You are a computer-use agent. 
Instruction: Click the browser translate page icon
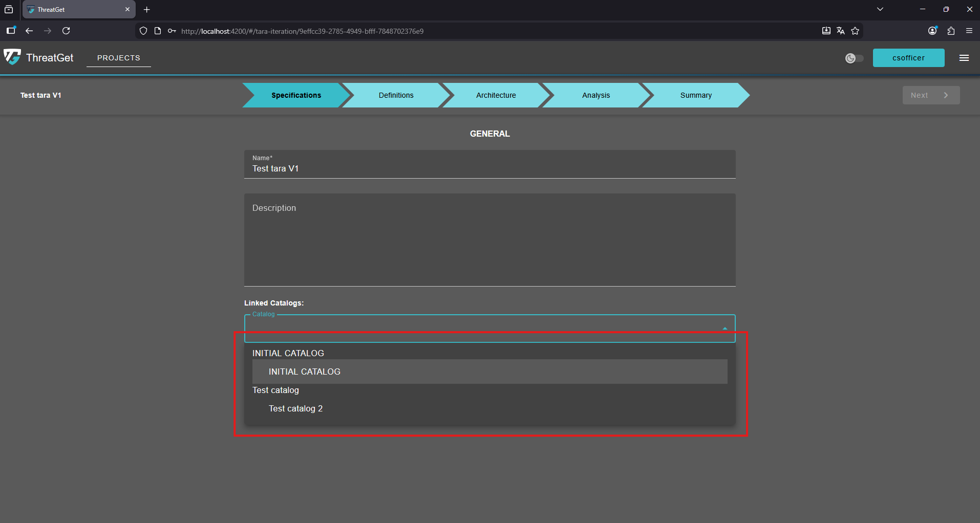coord(841,31)
